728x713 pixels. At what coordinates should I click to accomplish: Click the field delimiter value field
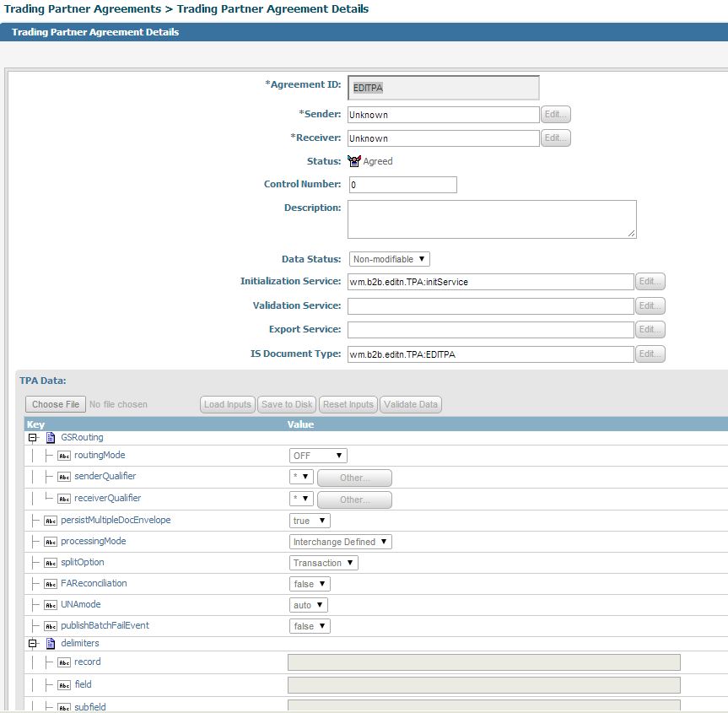[484, 684]
